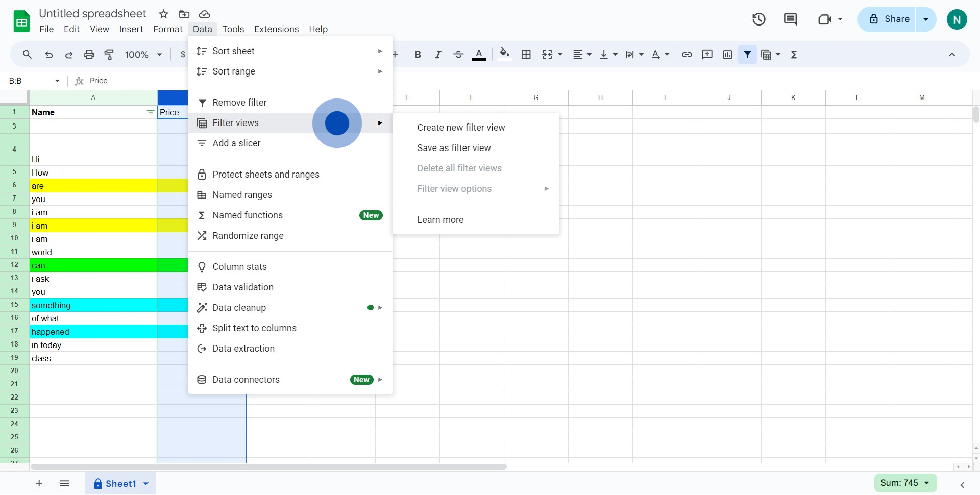Select Named functions
The width and height of the screenshot is (980, 495).
[290, 215]
